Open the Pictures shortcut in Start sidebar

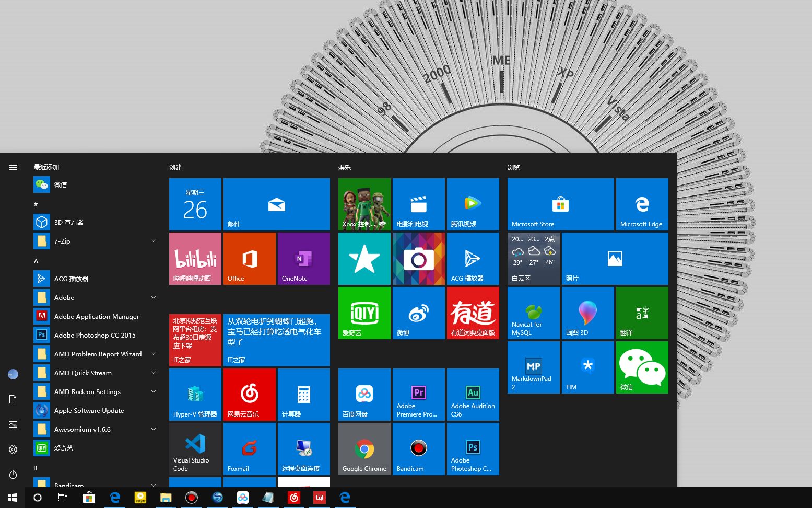(x=13, y=424)
